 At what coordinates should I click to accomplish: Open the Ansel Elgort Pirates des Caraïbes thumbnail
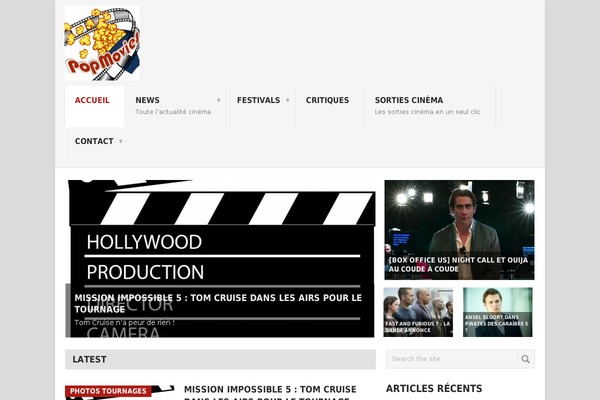[497, 312]
